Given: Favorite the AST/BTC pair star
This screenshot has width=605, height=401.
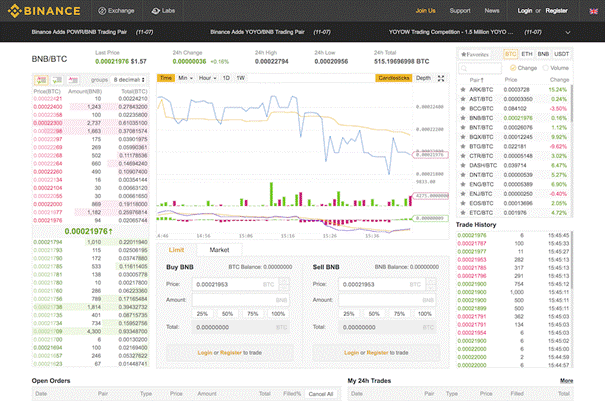Looking at the screenshot, I should (463, 99).
